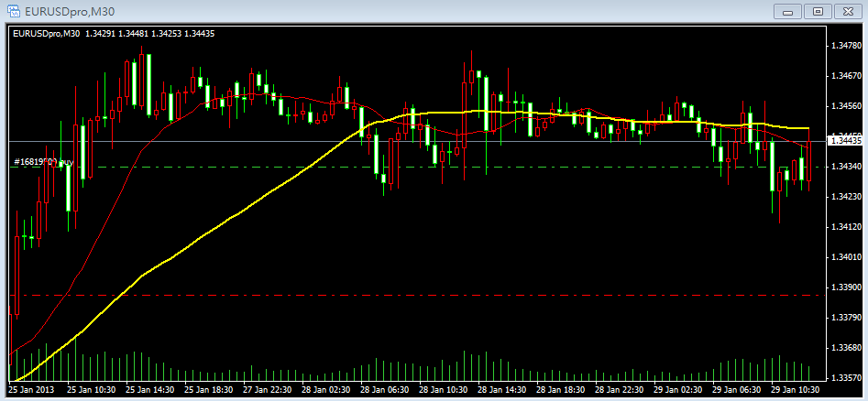This screenshot has width=868, height=401.
Task: Click the 28 Jan 10:30 time label
Action: pyautogui.click(x=444, y=389)
